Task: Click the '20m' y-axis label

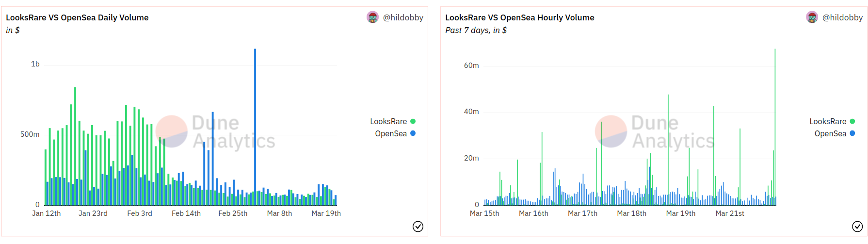Action: [x=471, y=158]
